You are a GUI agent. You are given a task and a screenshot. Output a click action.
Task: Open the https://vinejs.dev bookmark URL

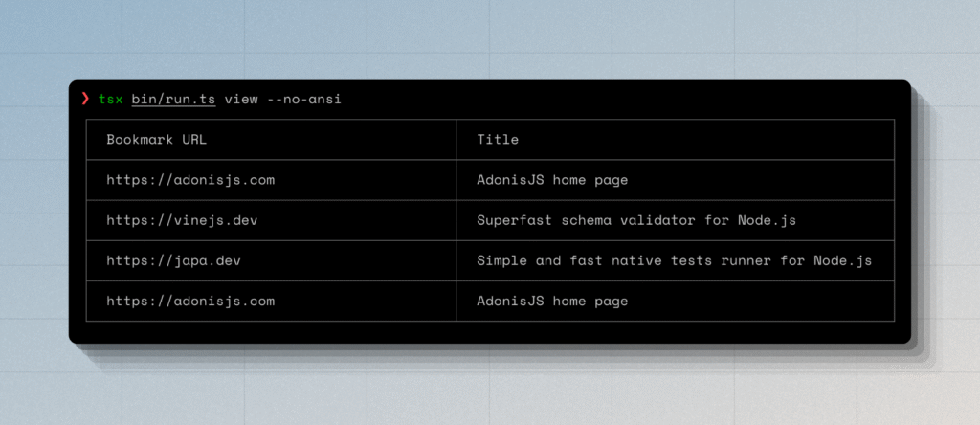(182, 220)
